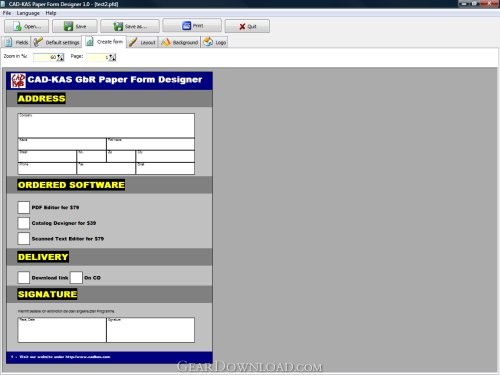The width and height of the screenshot is (500, 375).
Task: Switch to the Fields tab
Action: 17,42
